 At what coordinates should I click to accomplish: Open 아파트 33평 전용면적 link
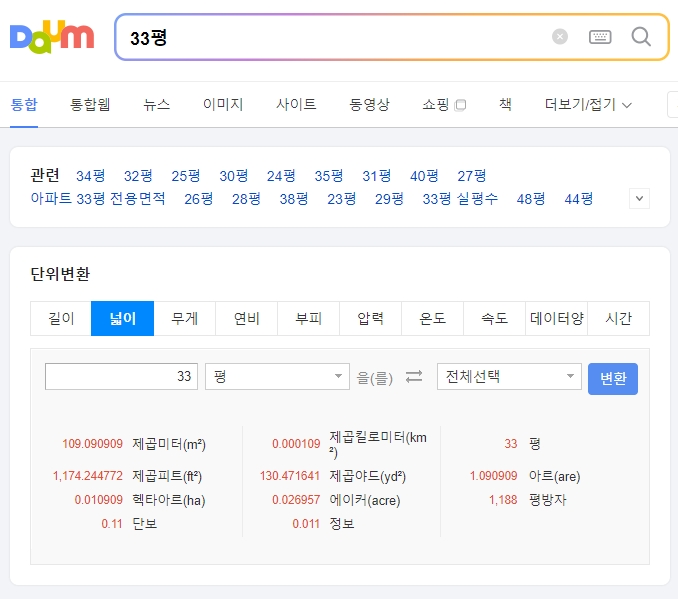point(98,199)
